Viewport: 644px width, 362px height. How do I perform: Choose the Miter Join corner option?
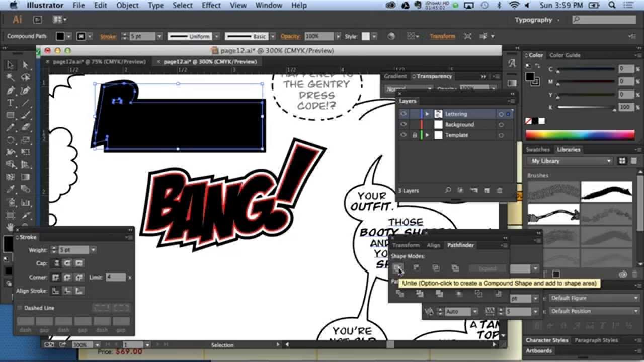click(57, 277)
